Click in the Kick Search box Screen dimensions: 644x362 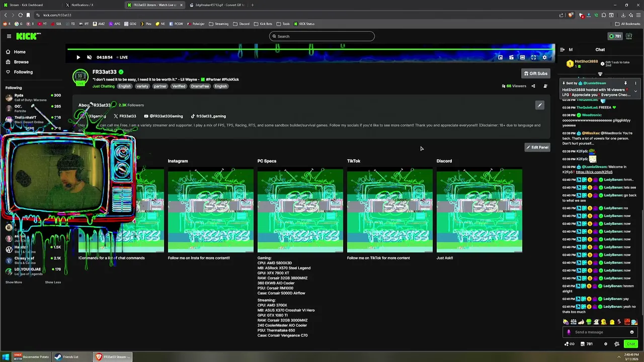[322, 36]
